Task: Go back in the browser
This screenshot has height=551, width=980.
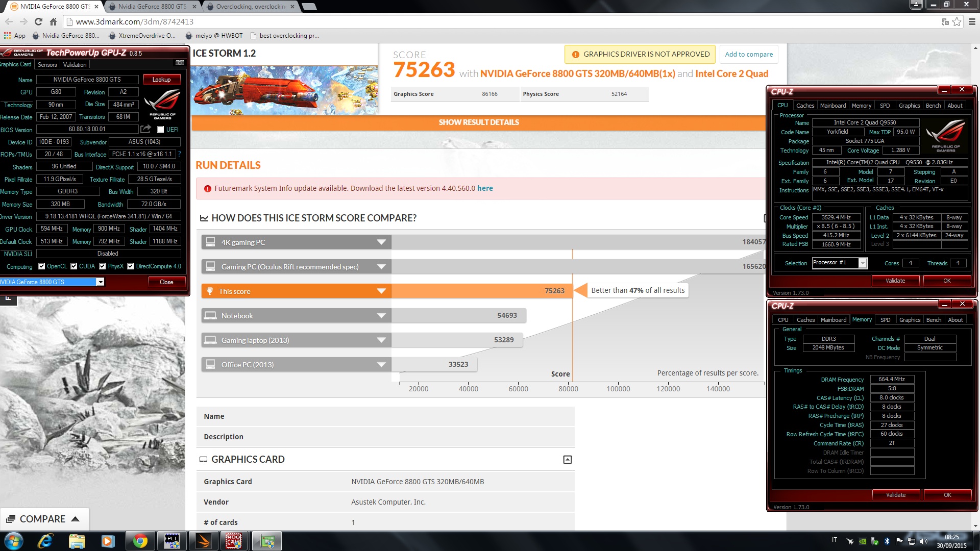Action: (x=9, y=21)
